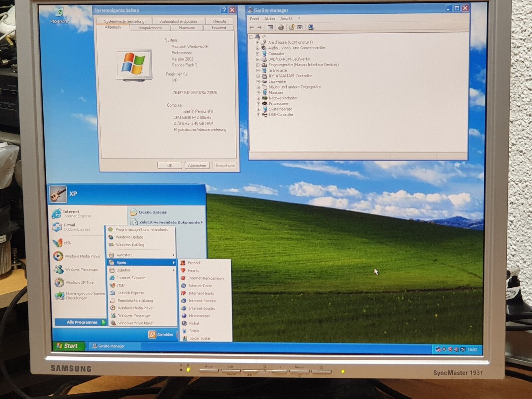Expand the Prozessoren device category
The image size is (532, 399).
pos(258,104)
